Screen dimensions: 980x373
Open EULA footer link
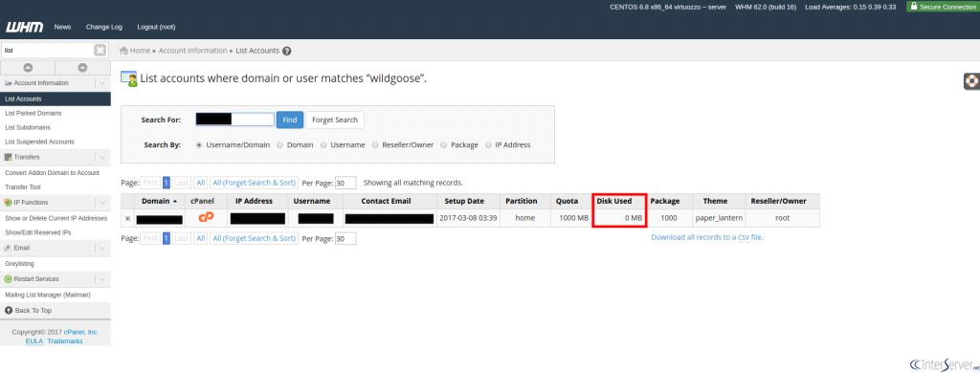point(33,341)
